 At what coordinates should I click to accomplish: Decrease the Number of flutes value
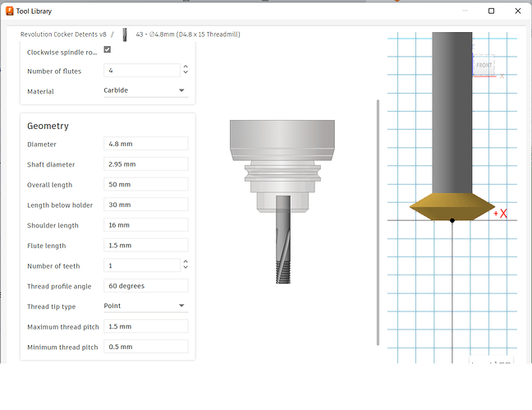coord(186,72)
